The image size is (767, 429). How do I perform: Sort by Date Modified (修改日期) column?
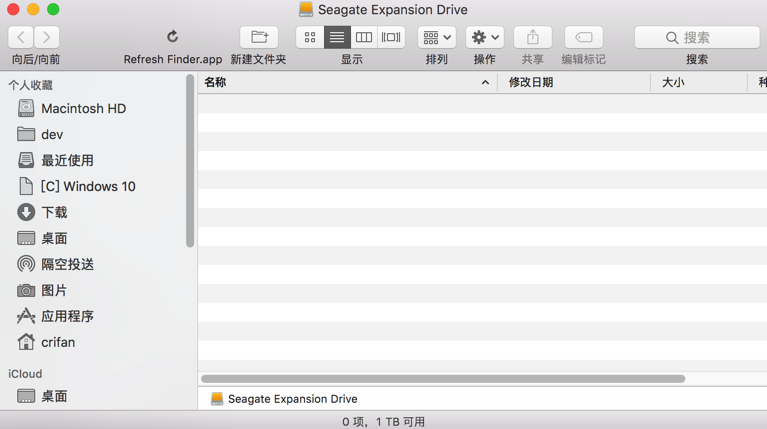click(x=531, y=82)
